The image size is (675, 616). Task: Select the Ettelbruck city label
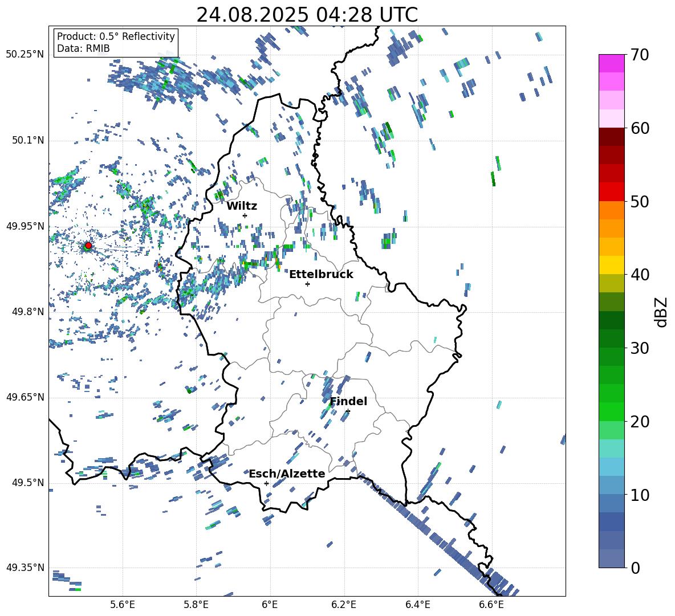coord(321,275)
